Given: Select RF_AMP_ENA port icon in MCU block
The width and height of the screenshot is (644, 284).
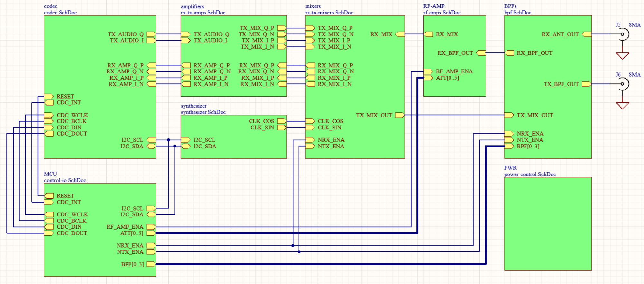Looking at the screenshot, I should 151,227.
